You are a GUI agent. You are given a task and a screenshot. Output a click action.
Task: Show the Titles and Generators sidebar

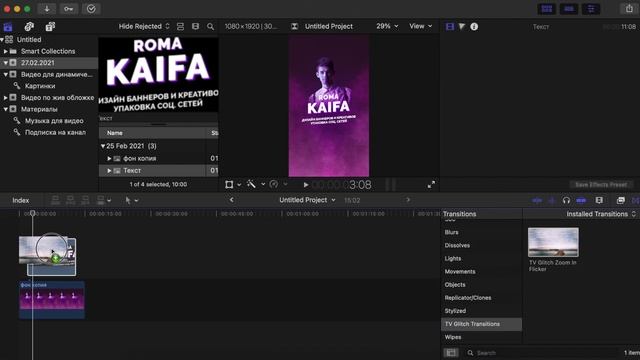[x=50, y=27]
